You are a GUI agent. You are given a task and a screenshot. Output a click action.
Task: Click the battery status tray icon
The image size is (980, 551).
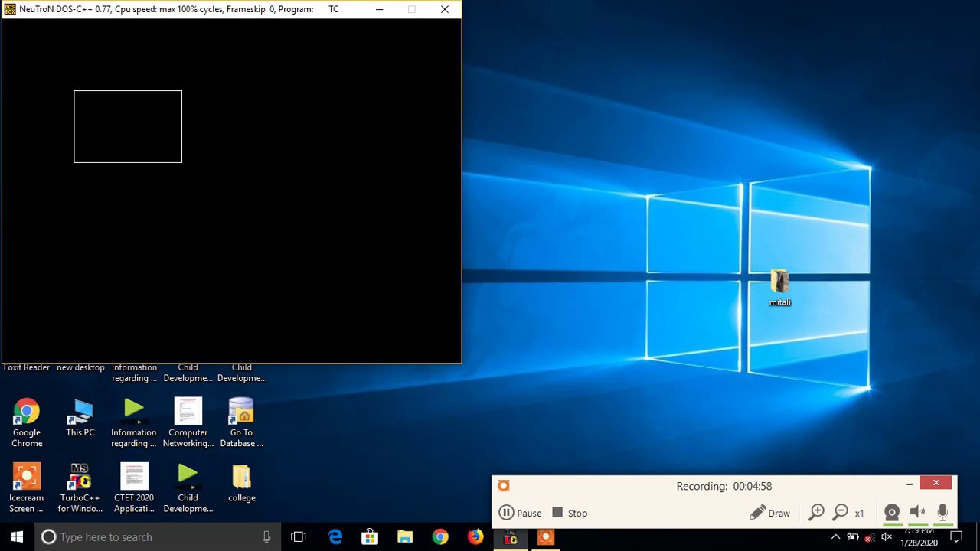pos(852,537)
